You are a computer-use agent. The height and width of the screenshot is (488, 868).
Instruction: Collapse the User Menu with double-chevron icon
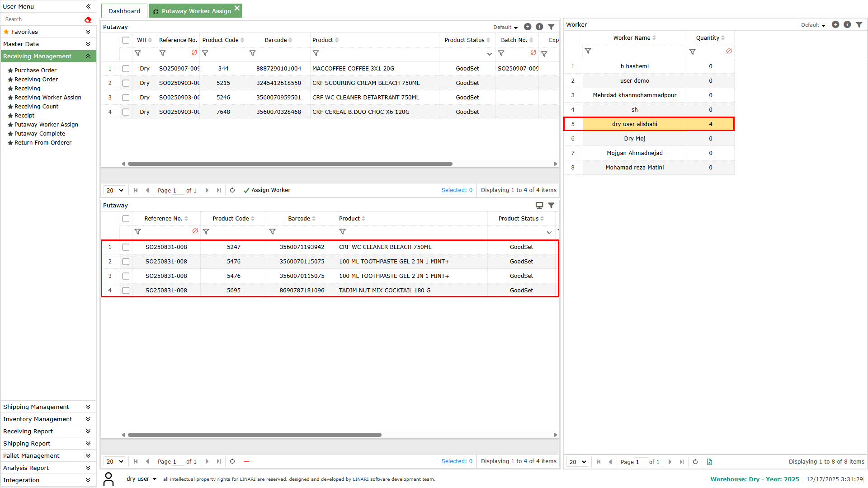[88, 6]
